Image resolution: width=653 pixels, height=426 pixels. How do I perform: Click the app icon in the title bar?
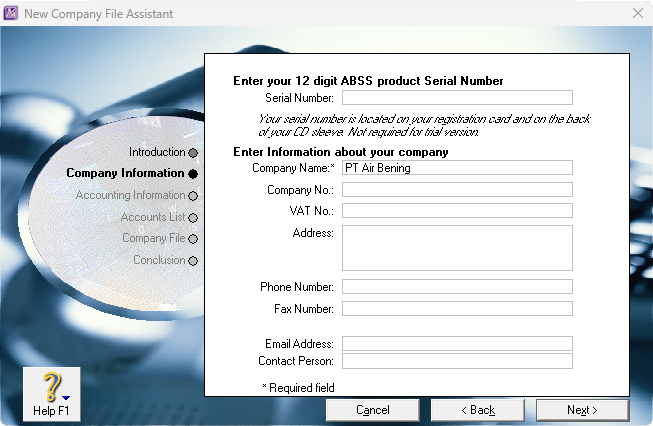tap(10, 13)
